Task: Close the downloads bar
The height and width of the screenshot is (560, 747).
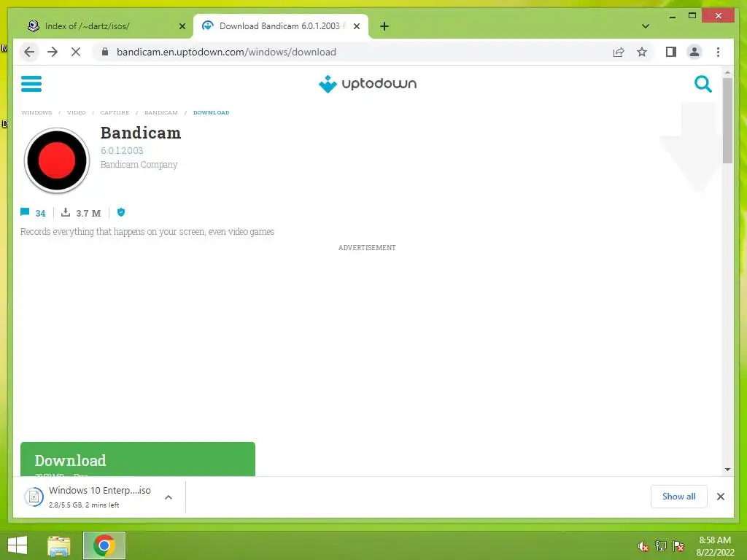Action: point(720,497)
